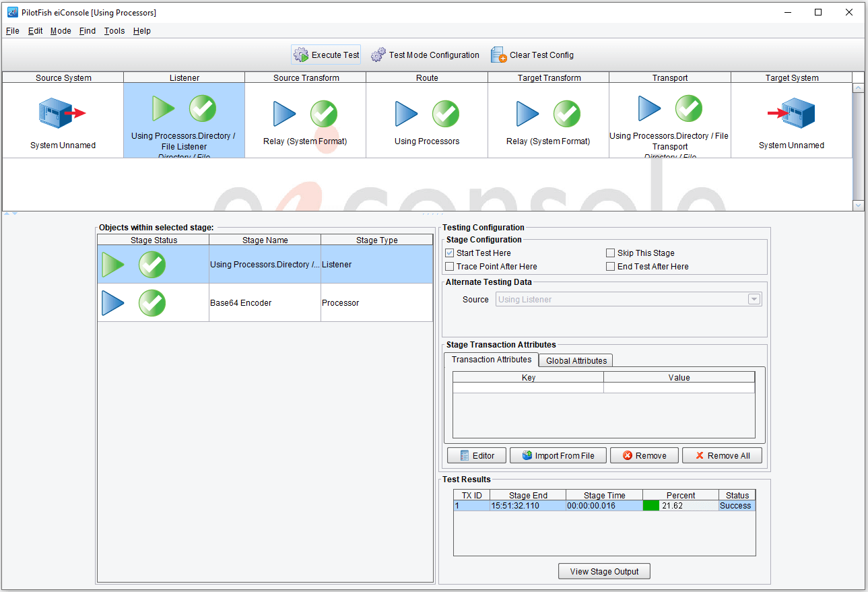This screenshot has height=592, width=868.
Task: Open the Edit menu
Action: click(36, 31)
